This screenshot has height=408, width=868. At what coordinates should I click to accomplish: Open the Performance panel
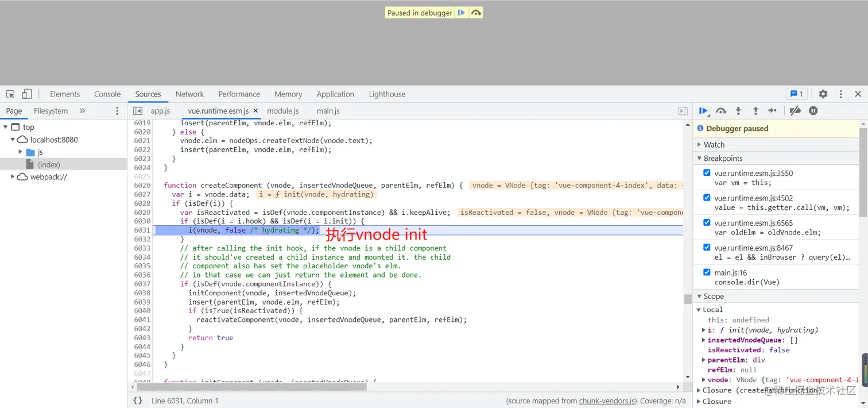[x=239, y=94]
